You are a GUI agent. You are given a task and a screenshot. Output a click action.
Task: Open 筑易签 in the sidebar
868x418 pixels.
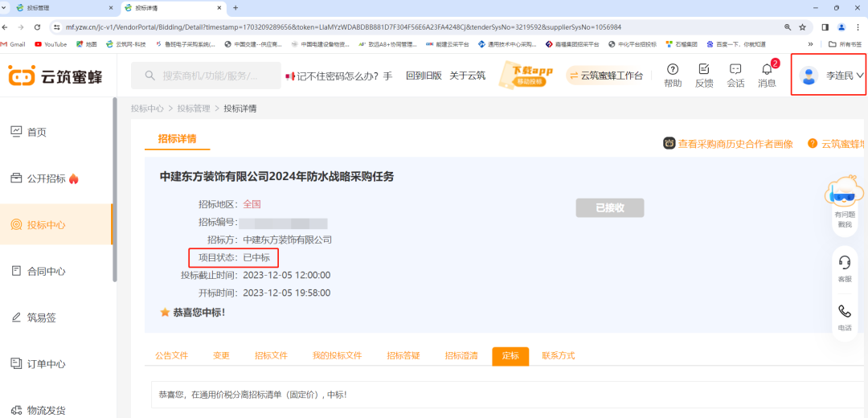pos(34,318)
